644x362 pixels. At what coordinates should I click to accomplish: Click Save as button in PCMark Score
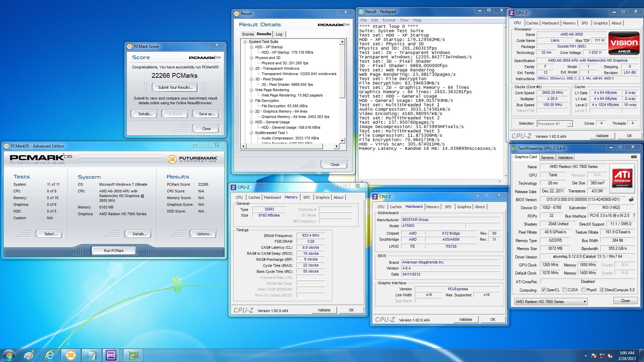pyautogui.click(x=207, y=114)
